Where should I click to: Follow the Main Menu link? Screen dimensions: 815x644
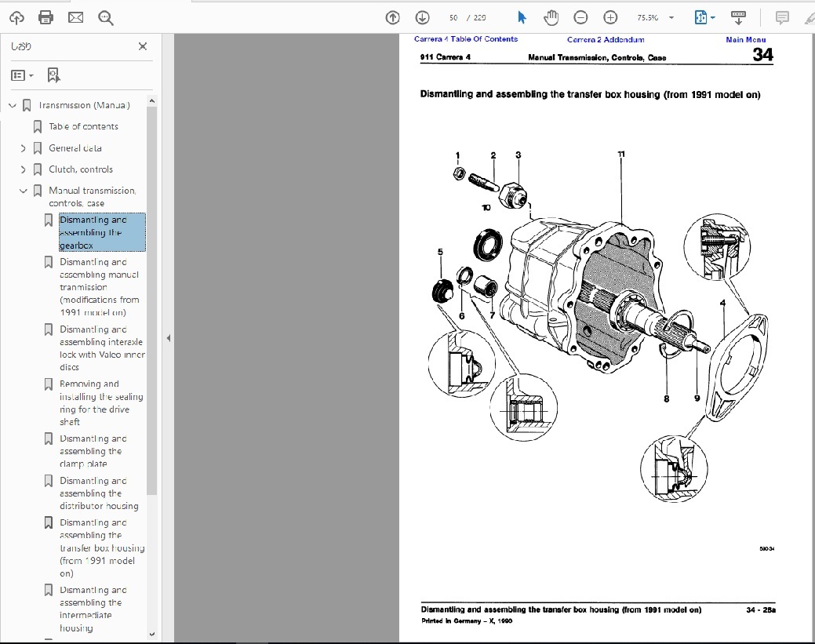(x=745, y=39)
